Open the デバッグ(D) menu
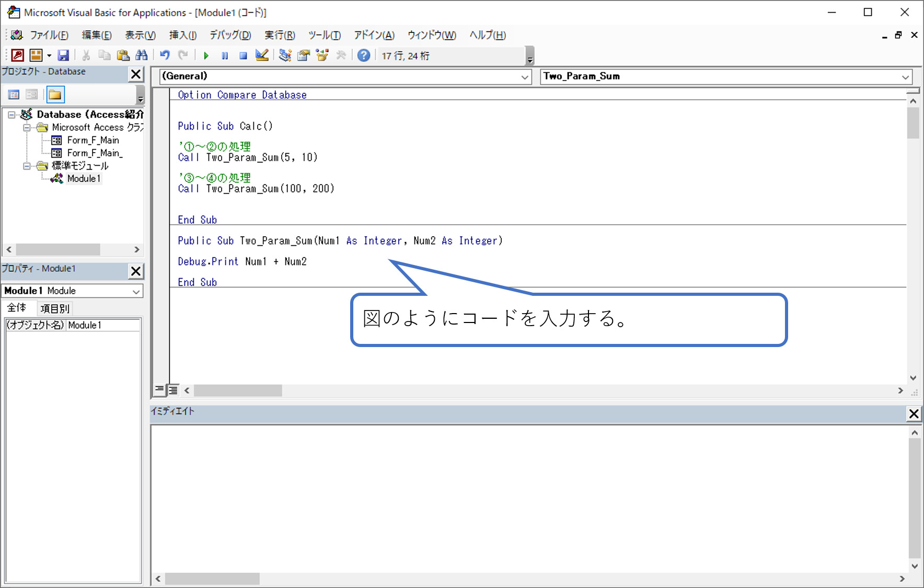 coord(230,35)
